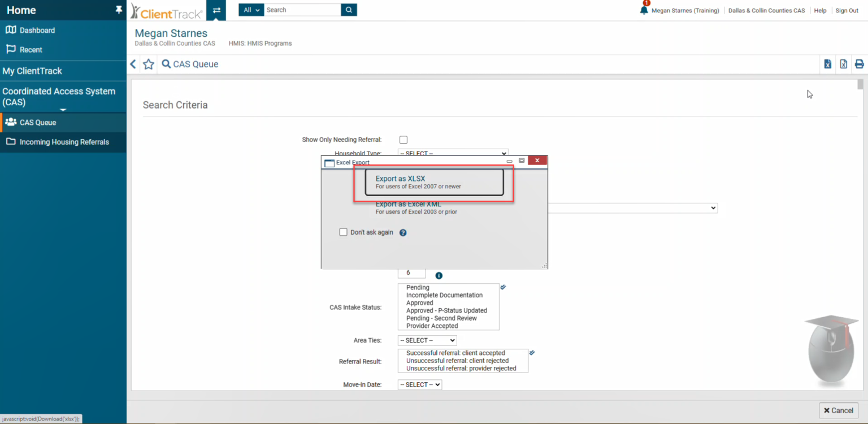Open the Household Type dropdown
This screenshot has height=424, width=868.
point(452,153)
